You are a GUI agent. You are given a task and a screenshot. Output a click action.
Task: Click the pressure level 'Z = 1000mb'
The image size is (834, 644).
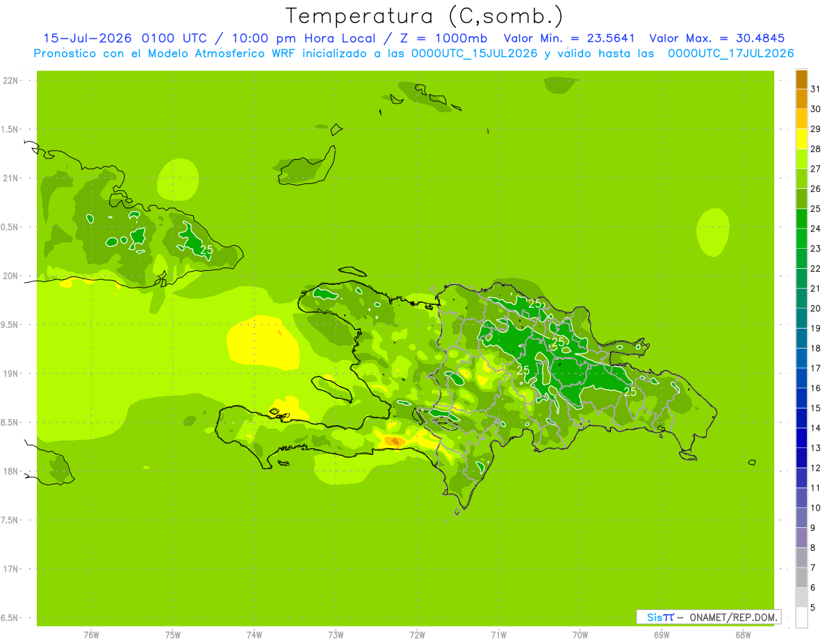coord(442,38)
